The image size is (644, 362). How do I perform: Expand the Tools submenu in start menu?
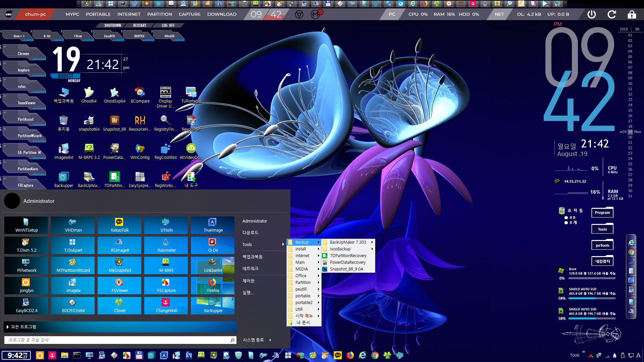[x=263, y=244]
